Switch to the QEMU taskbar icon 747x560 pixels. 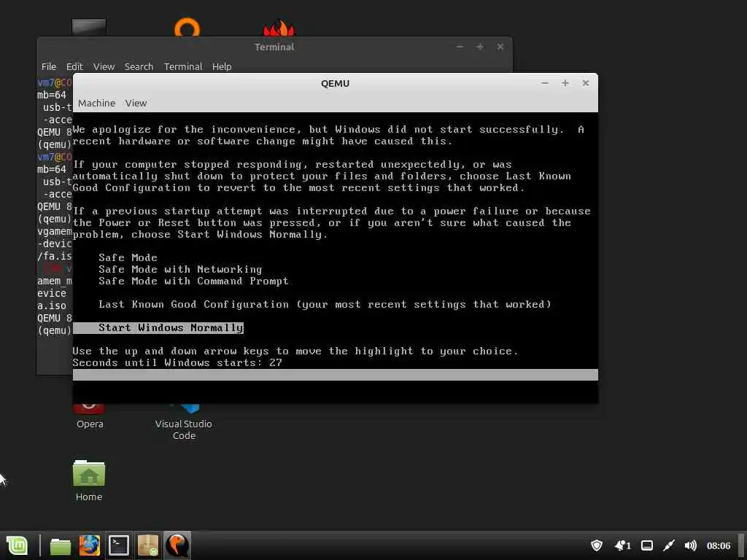click(x=177, y=545)
